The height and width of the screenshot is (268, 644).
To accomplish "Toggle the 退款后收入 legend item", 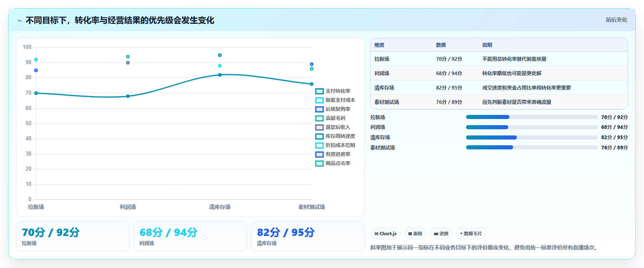I will pyautogui.click(x=333, y=127).
